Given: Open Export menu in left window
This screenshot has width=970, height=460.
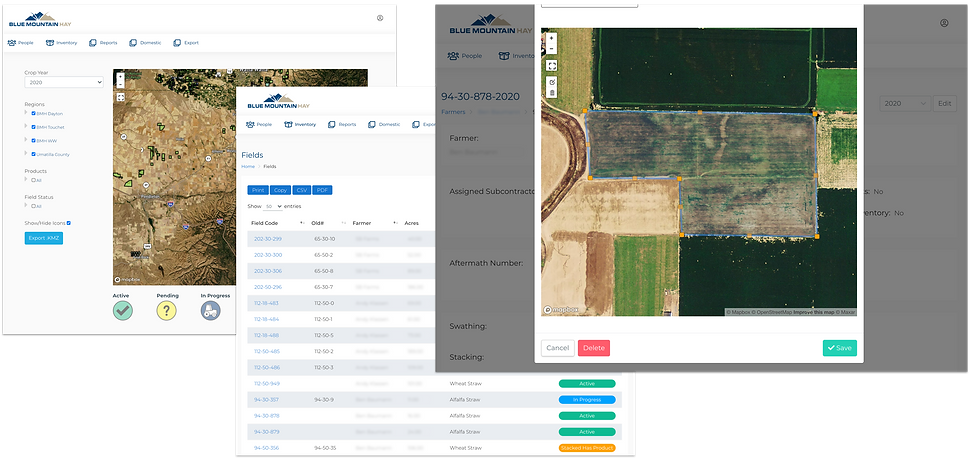Looking at the screenshot, I should (186, 43).
